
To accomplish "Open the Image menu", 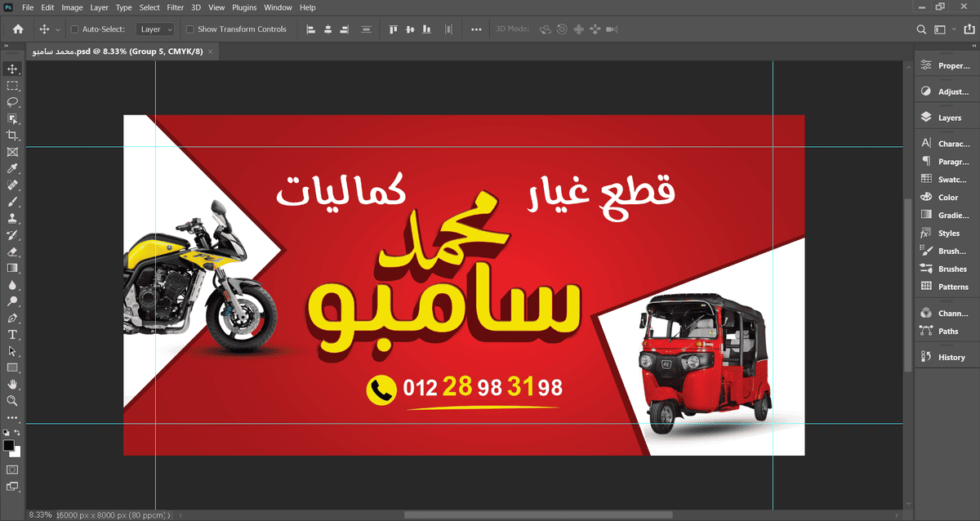I will click(x=72, y=7).
